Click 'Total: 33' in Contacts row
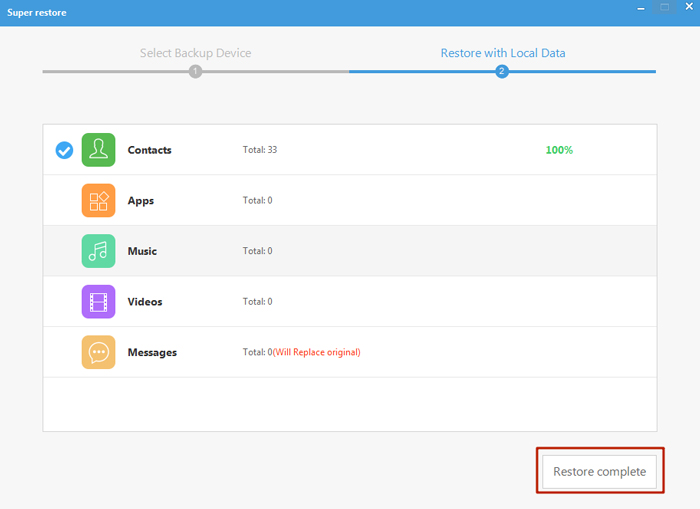The height and width of the screenshot is (509, 700). pyautogui.click(x=260, y=150)
